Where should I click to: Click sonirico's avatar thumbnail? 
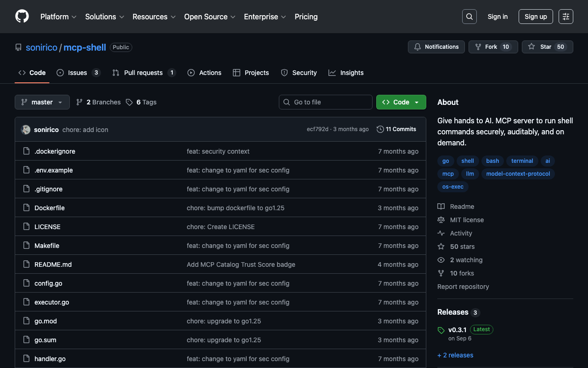[x=26, y=130]
